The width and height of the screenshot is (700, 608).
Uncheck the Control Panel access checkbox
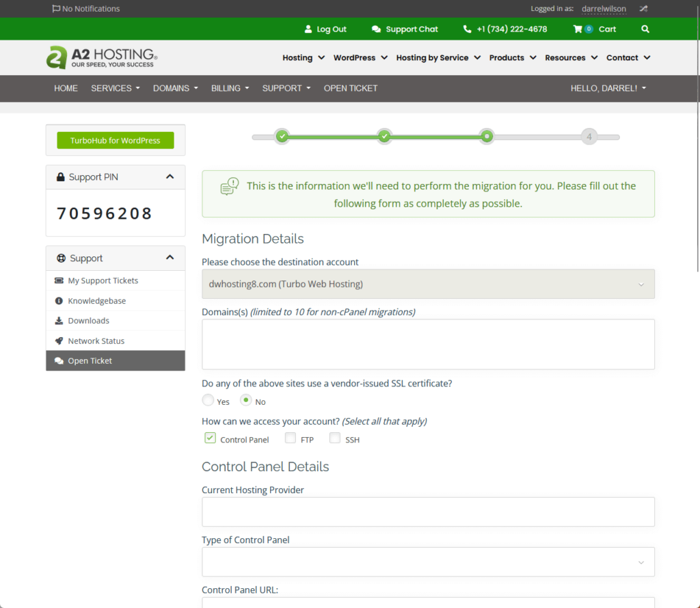pos(211,438)
